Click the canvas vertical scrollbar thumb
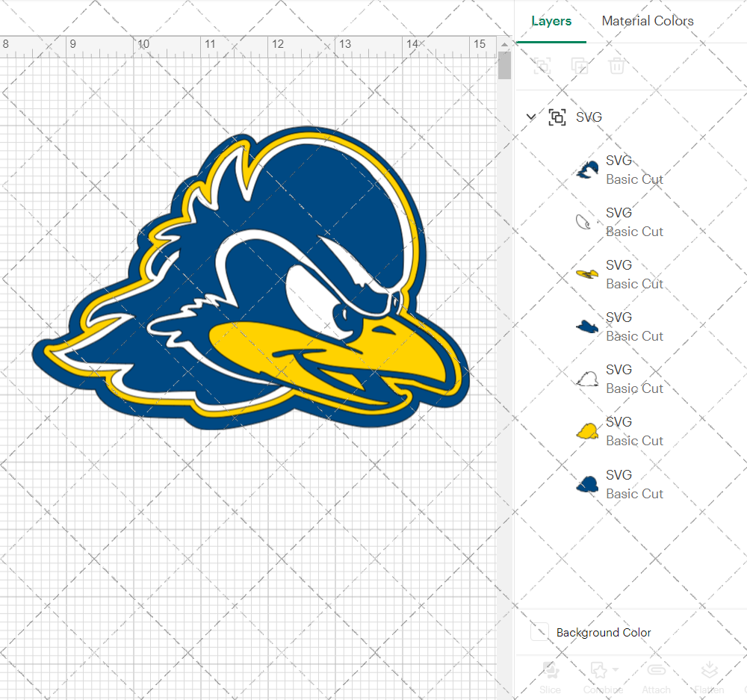The width and height of the screenshot is (747, 700). [504, 65]
